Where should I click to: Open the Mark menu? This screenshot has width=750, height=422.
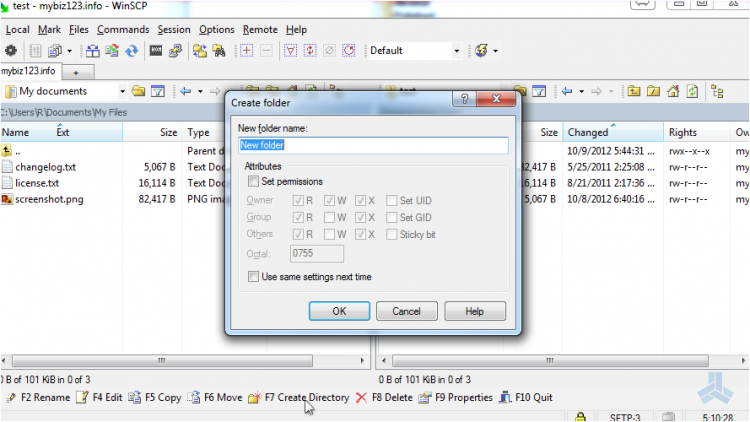point(49,30)
